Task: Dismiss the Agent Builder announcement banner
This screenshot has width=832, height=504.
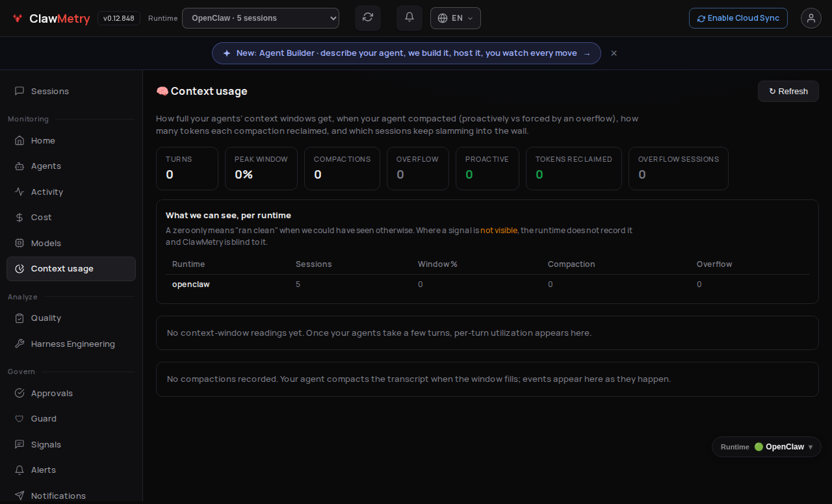Action: pyautogui.click(x=614, y=53)
